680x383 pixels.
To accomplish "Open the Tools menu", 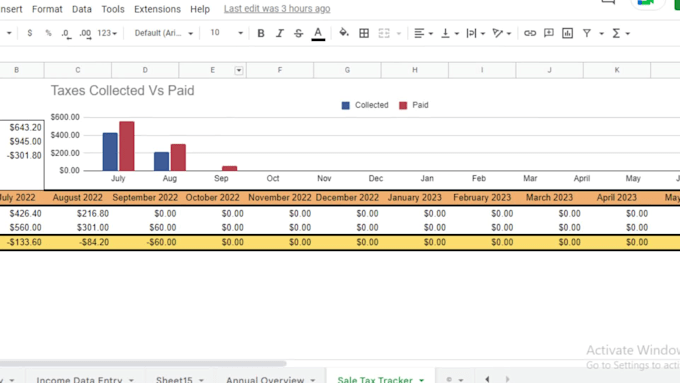I will (113, 9).
